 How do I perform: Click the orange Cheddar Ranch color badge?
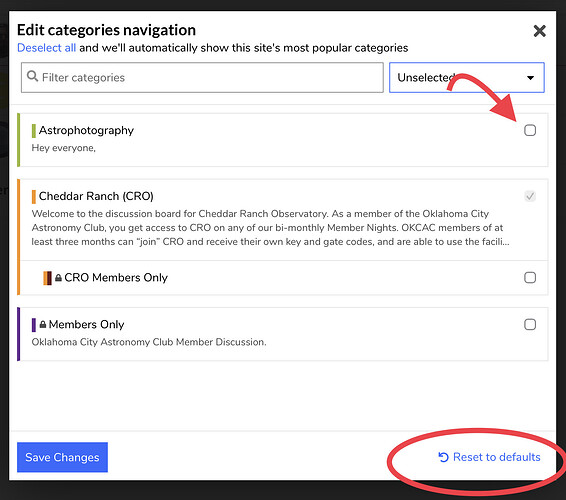[34, 197]
